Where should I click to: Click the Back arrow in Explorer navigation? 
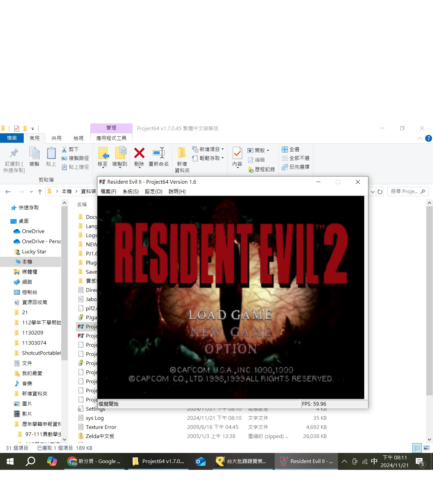8,192
